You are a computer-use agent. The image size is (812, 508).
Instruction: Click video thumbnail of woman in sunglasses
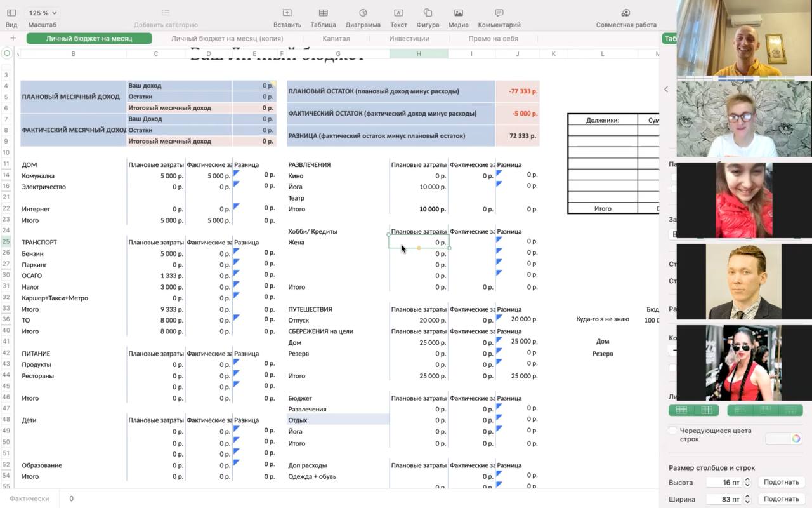click(745, 363)
